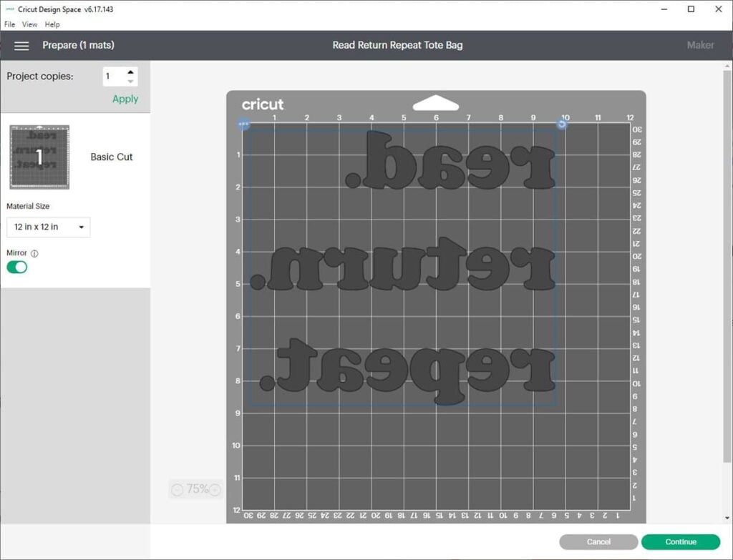The image size is (733, 560).
Task: Click the green Continue button
Action: [x=681, y=542]
